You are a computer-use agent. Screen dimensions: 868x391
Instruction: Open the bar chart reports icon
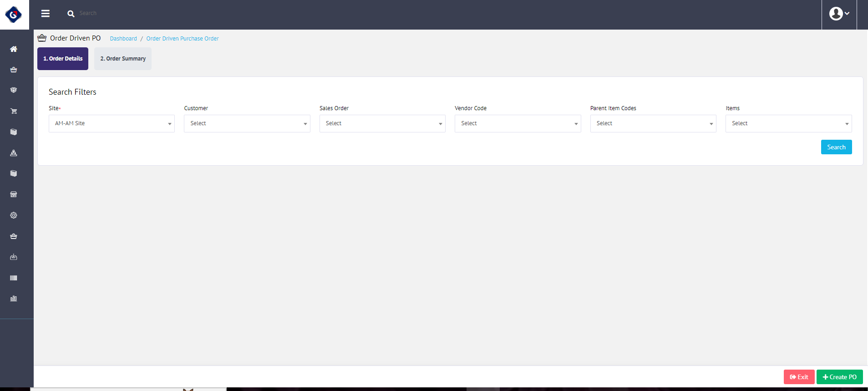pyautogui.click(x=14, y=299)
